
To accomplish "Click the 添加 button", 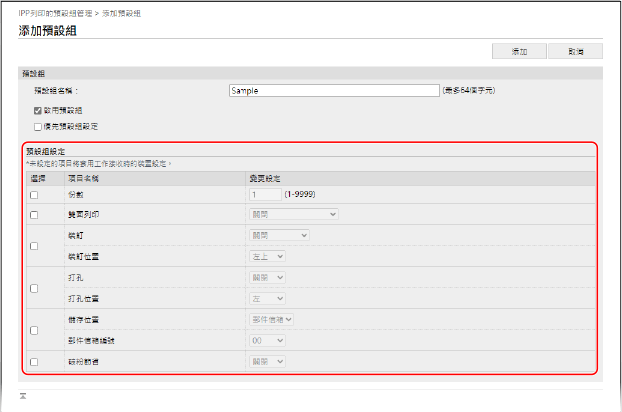I will [519, 50].
